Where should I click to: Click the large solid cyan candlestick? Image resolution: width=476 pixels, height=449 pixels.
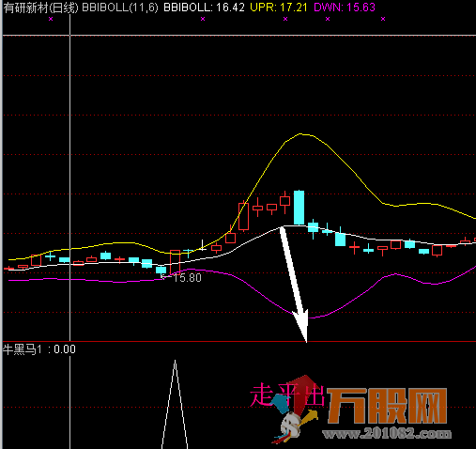click(x=299, y=208)
